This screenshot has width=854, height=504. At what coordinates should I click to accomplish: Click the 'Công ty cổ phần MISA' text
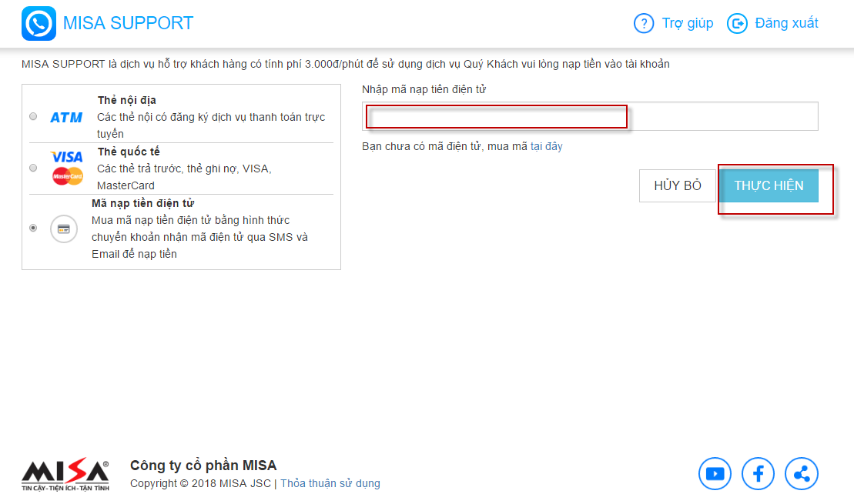click(203, 466)
